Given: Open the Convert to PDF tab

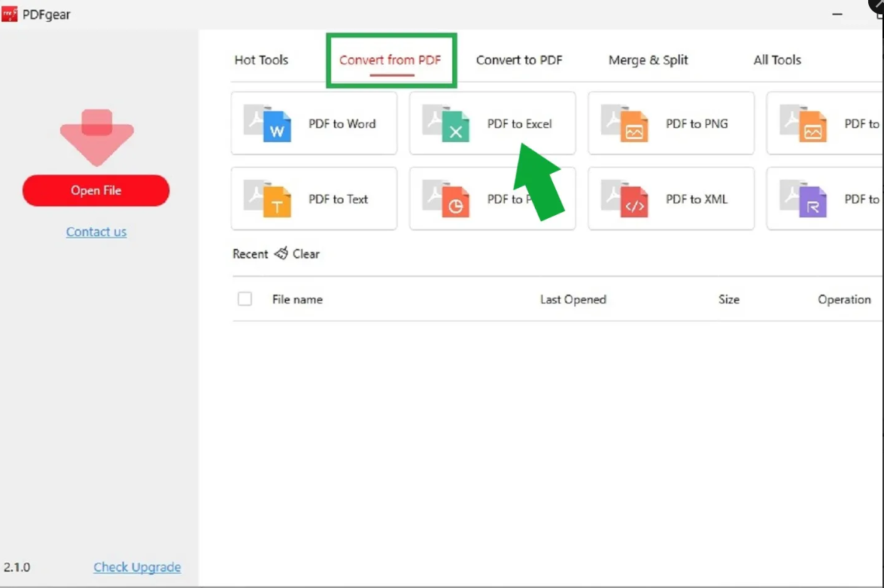Looking at the screenshot, I should (x=519, y=59).
